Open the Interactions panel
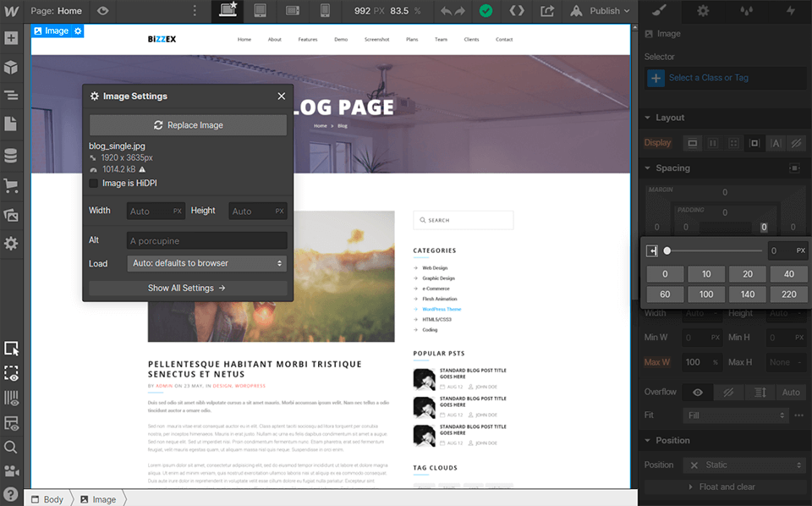This screenshot has height=506, width=812. pos(792,11)
